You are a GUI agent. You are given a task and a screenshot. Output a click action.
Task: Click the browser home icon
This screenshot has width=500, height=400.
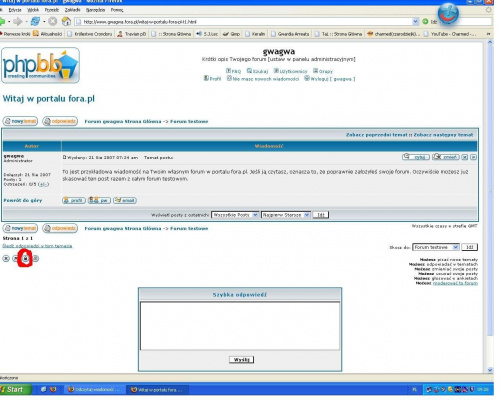pyautogui.click(x=66, y=21)
